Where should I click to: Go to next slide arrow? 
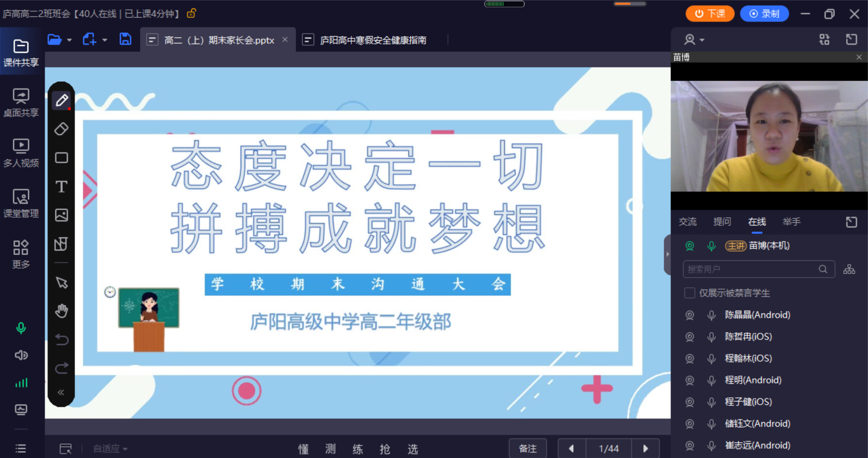(x=645, y=448)
